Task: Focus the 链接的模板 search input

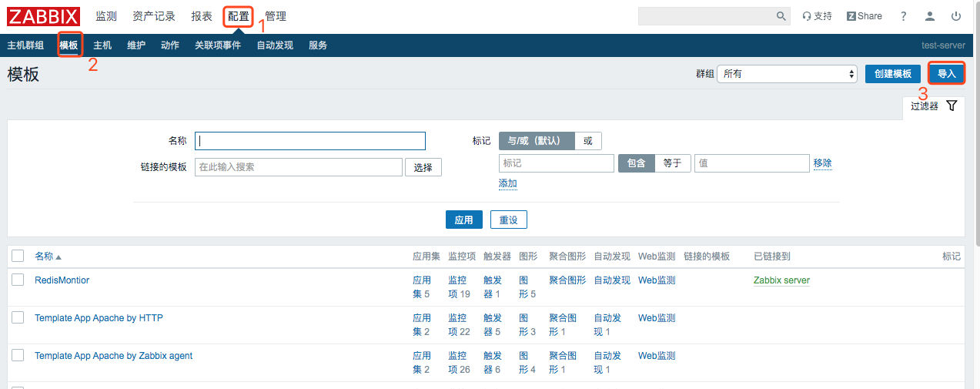Action: click(299, 167)
